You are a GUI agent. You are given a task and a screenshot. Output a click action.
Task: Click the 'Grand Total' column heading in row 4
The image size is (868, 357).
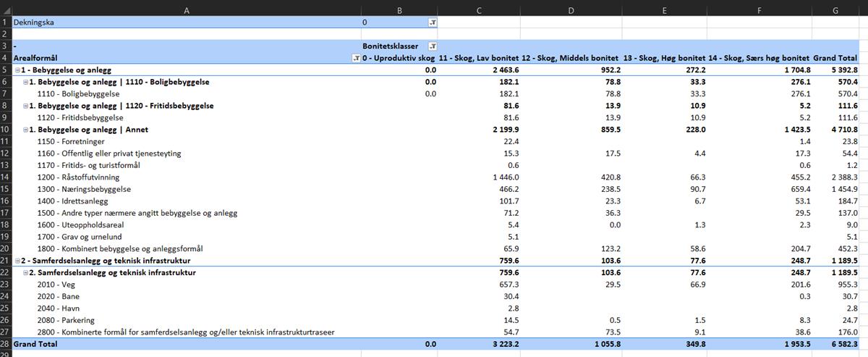(835, 58)
